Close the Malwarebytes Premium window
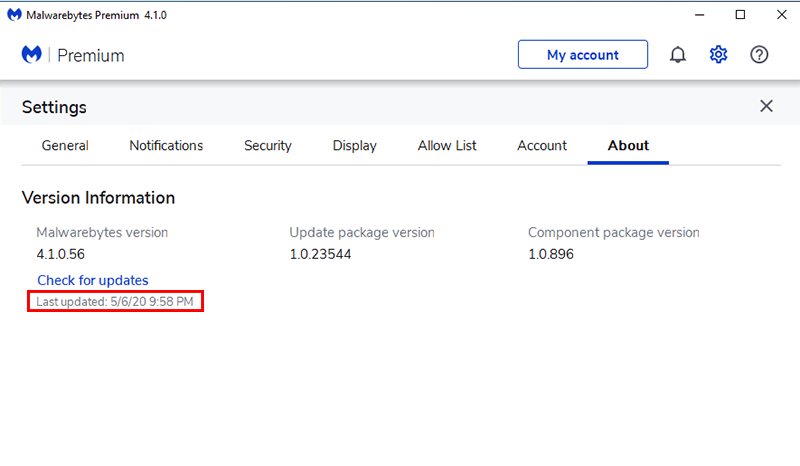The width and height of the screenshot is (800, 466). pyautogui.click(x=780, y=15)
